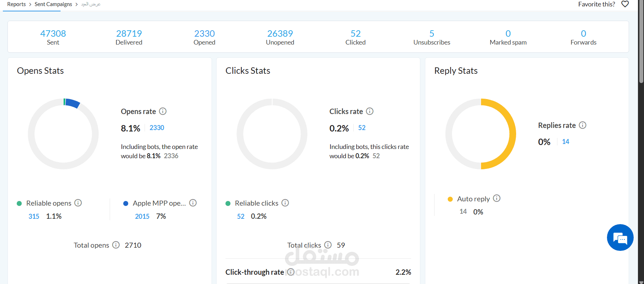The image size is (644, 284).
Task: Open the live chat bubble
Action: (620, 237)
